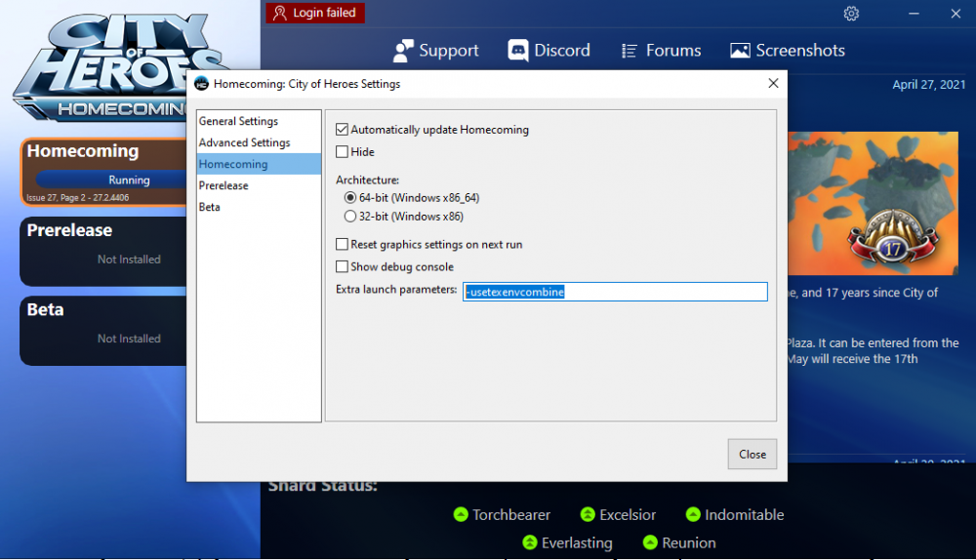Switch to Advanced Settings section
The width and height of the screenshot is (976, 560).
click(244, 142)
